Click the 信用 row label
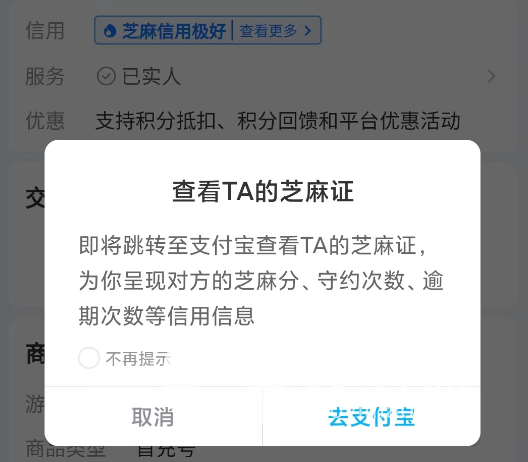Screen dimensions: 528x462 pyautogui.click(x=45, y=31)
